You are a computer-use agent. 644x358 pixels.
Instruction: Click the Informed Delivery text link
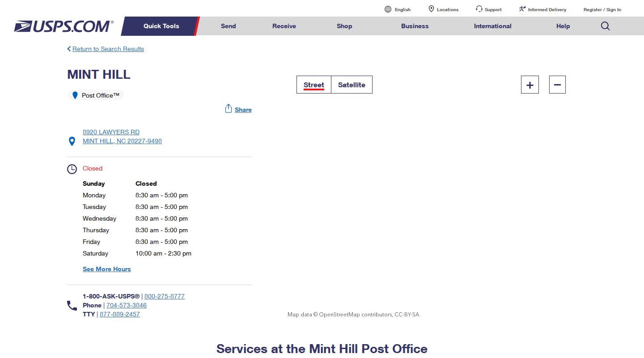point(547,9)
